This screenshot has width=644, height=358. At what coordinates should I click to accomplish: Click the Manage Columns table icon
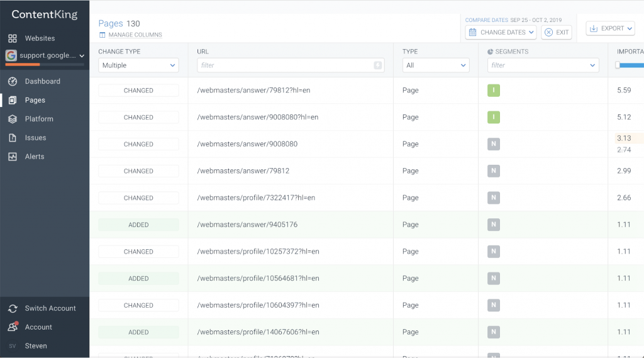[x=103, y=35]
